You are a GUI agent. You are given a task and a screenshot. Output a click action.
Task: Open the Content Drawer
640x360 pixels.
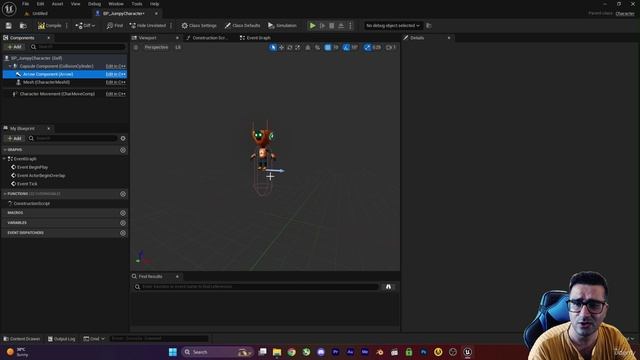pos(21,339)
